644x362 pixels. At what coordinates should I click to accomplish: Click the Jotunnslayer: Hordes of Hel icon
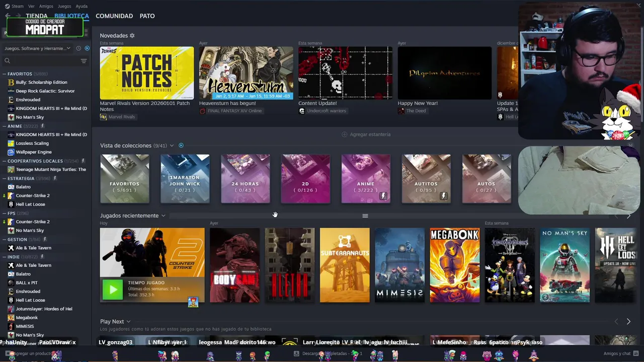11,309
